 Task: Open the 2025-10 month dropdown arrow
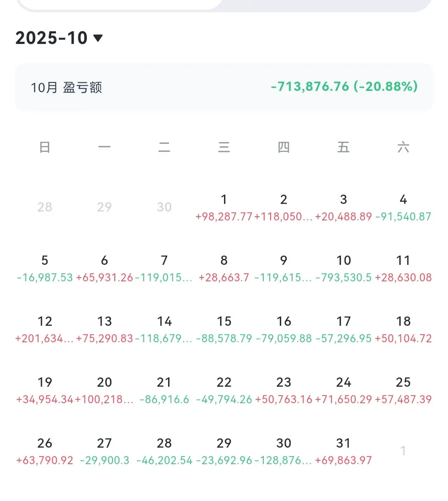(98, 39)
